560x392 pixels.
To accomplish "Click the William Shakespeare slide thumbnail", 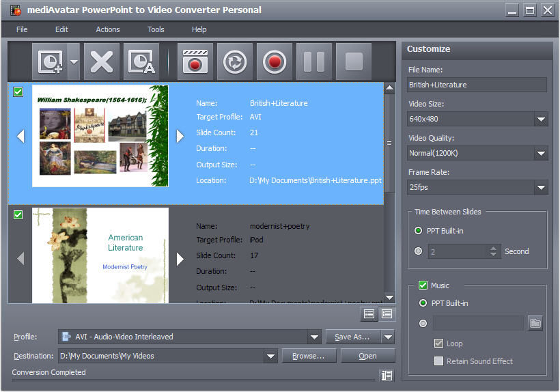I will (100, 136).
